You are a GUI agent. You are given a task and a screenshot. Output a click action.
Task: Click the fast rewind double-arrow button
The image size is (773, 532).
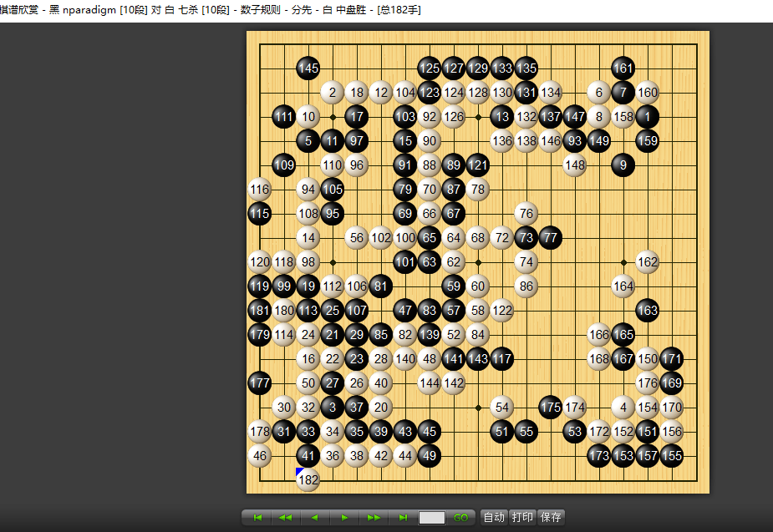(286, 518)
